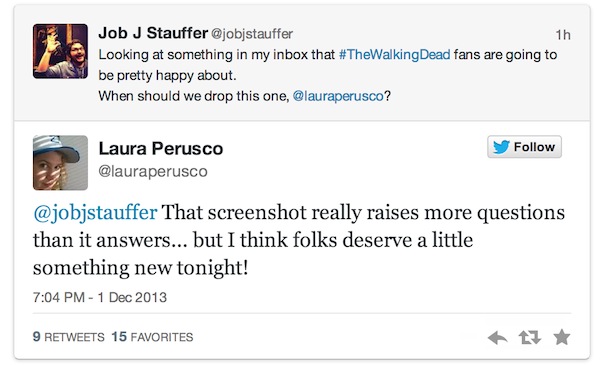
Task: Open Laura Perusco's avatar photo
Action: coord(60,163)
